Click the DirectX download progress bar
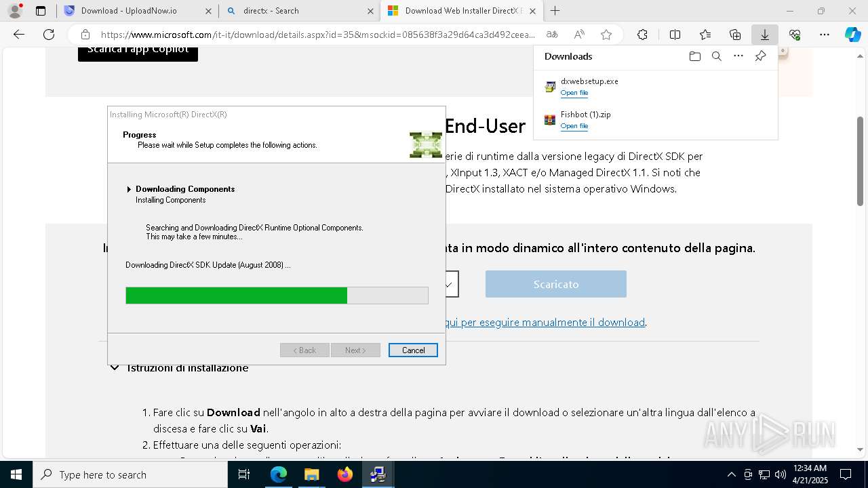 click(x=277, y=296)
